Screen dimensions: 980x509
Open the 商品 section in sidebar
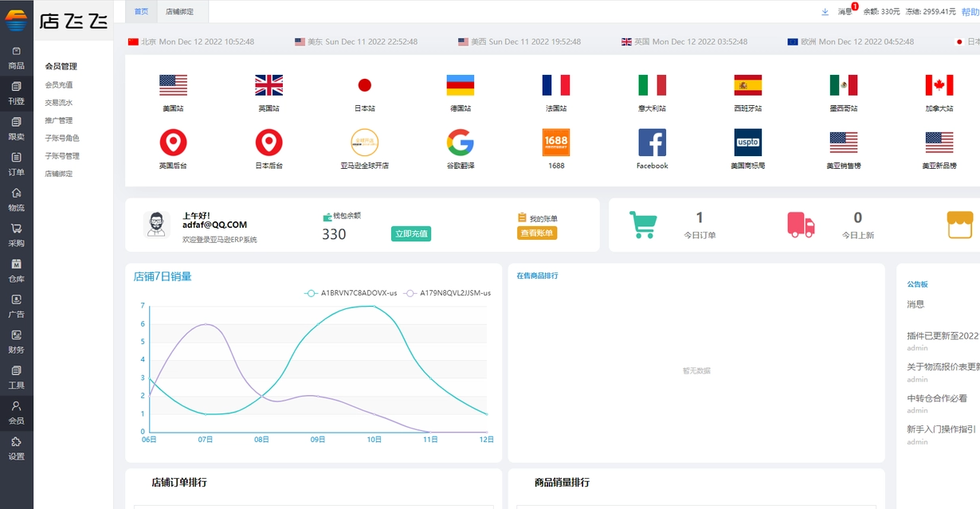tap(16, 57)
